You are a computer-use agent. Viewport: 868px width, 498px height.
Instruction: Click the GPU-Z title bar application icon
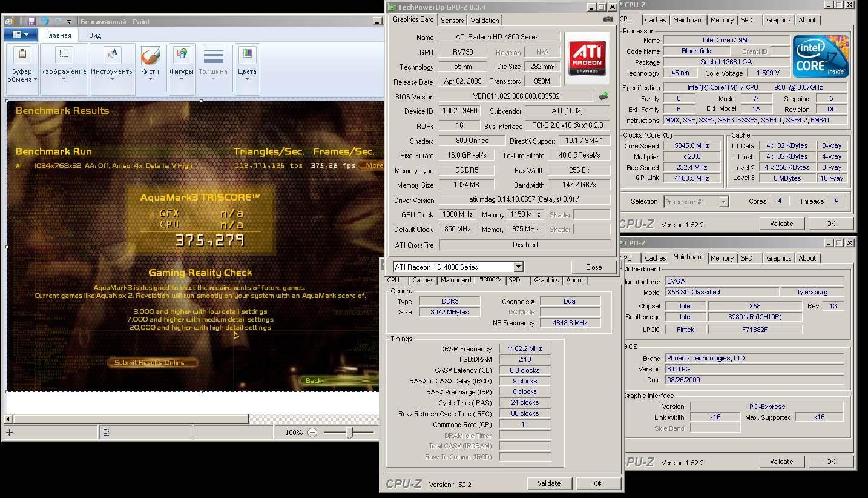(392, 7)
